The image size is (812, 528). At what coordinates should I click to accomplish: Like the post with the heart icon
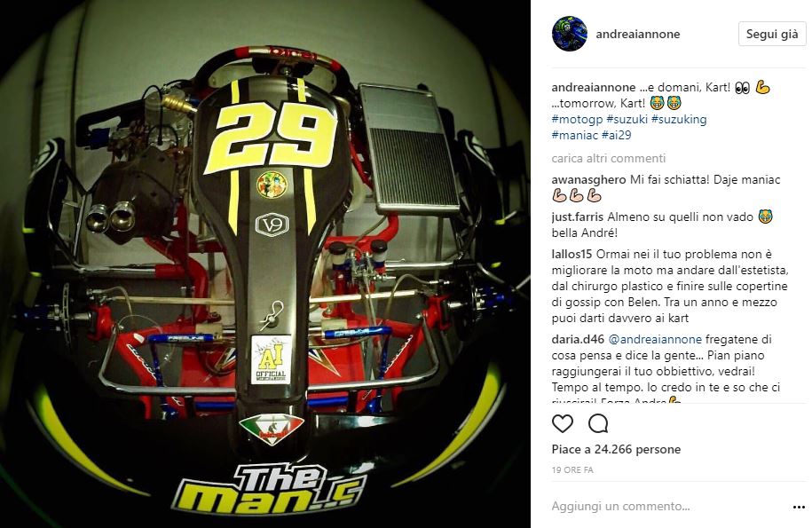[x=563, y=424]
